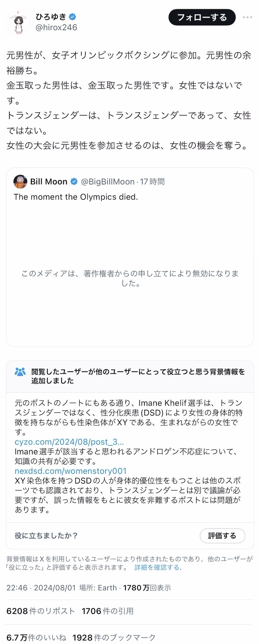View the 1706 件の引用 quotes list
The image size is (260, 644).
click(108, 611)
